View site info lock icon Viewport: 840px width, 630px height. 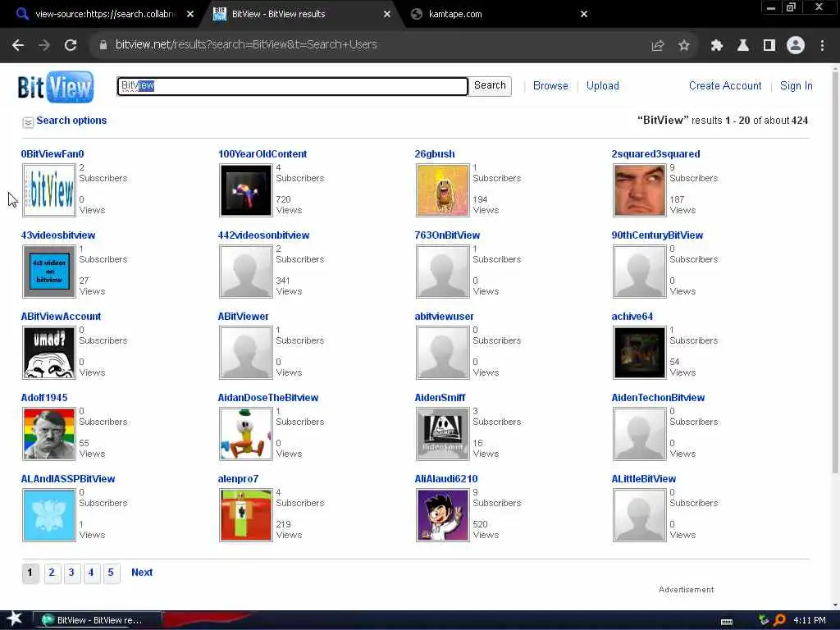(103, 45)
